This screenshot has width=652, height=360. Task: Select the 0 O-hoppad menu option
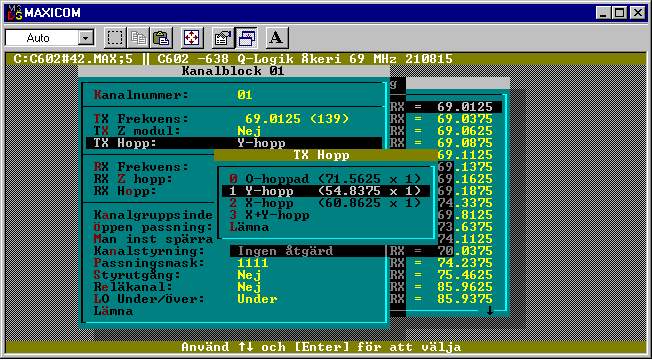[325, 179]
